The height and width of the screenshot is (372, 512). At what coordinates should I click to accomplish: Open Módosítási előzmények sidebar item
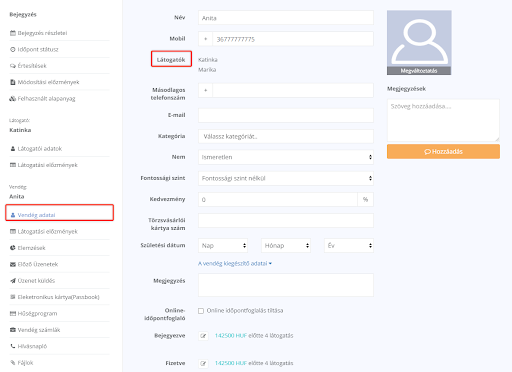click(48, 82)
